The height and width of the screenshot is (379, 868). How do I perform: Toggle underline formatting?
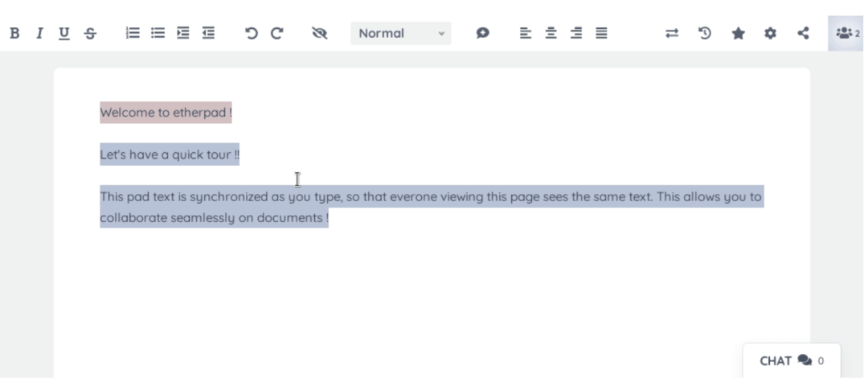click(x=64, y=33)
